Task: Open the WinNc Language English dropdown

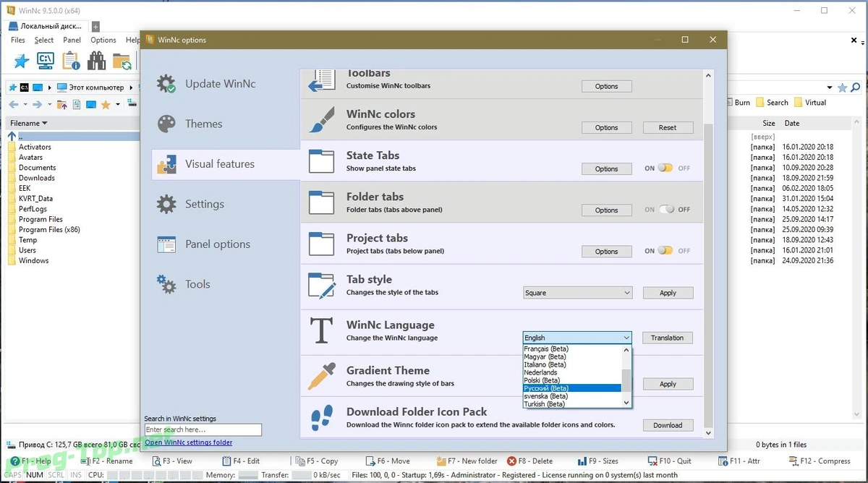Action: [x=577, y=338]
